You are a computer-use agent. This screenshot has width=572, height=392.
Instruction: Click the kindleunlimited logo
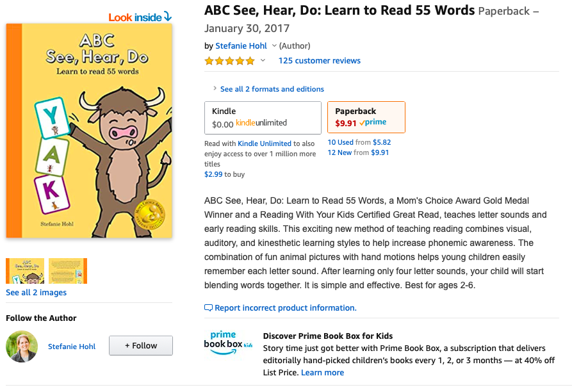pos(261,123)
